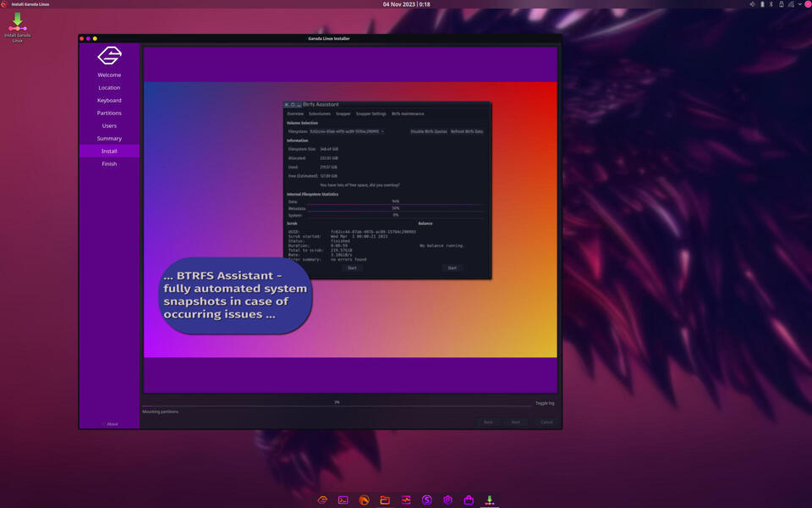The width and height of the screenshot is (812, 508).
Task: Click the Back button
Action: [x=488, y=422]
